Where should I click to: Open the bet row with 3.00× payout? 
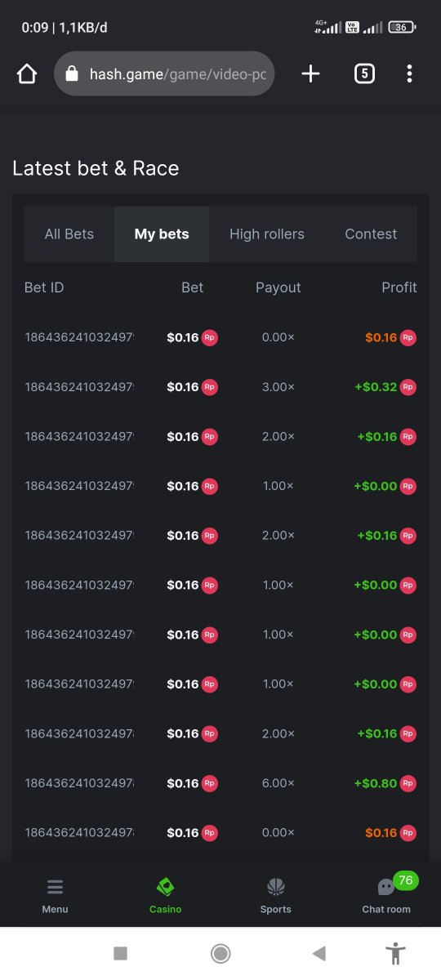pyautogui.click(x=220, y=387)
